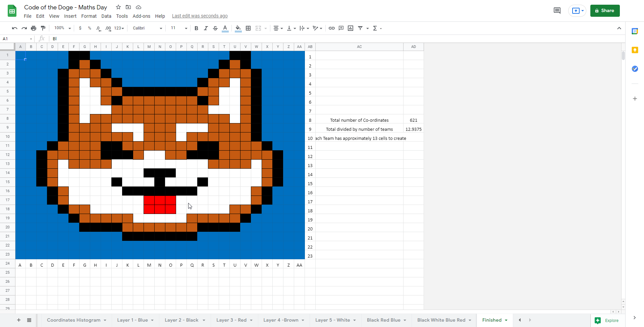Click the Present to meeting button
Screen dimensions: 644x327
point(577,11)
